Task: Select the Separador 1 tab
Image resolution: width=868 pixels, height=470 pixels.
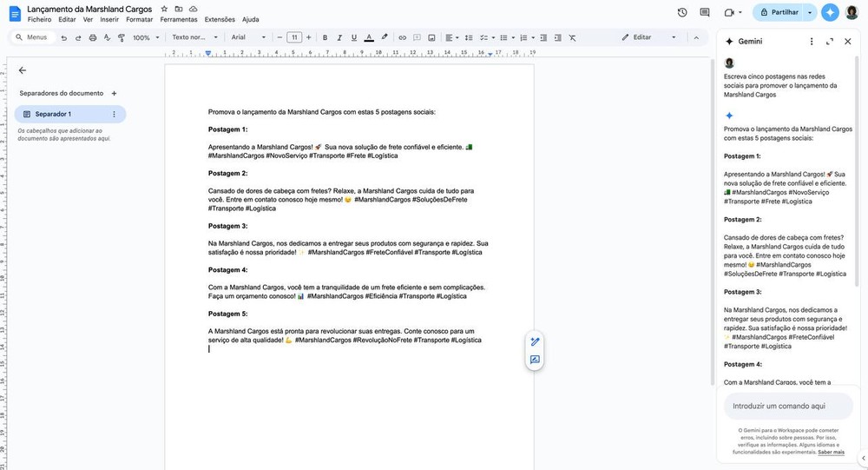Action: click(70, 114)
